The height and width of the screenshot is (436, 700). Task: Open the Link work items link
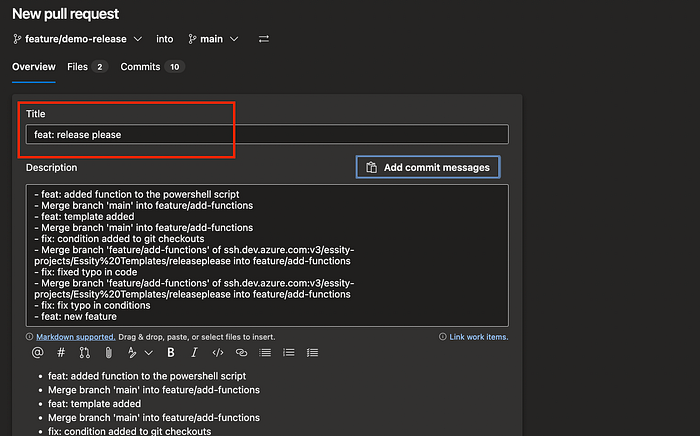coord(479,337)
